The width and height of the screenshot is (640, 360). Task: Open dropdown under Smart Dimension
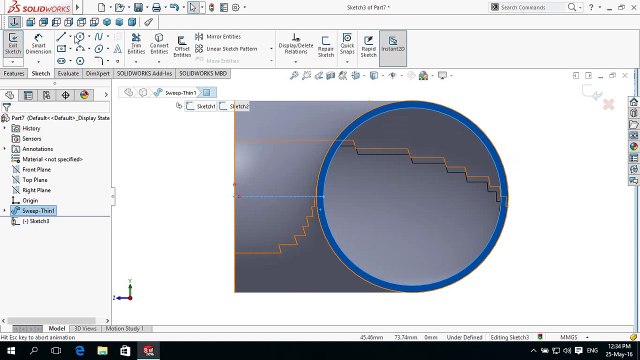(38, 62)
